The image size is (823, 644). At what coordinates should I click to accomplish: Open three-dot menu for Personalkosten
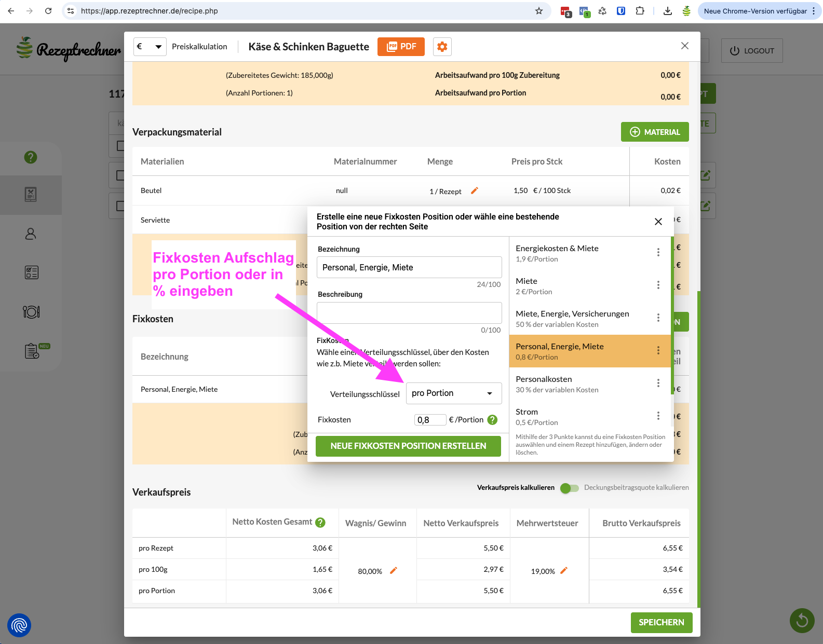tap(658, 383)
